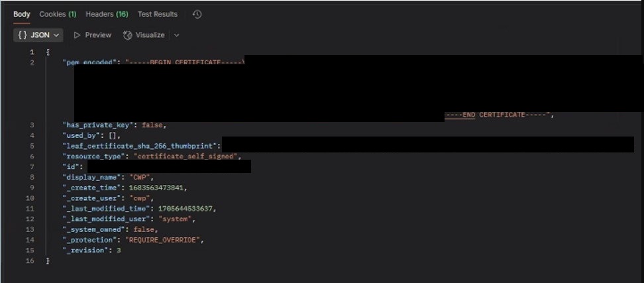
Task: Click the "id" key on line 7
Action: coord(71,167)
